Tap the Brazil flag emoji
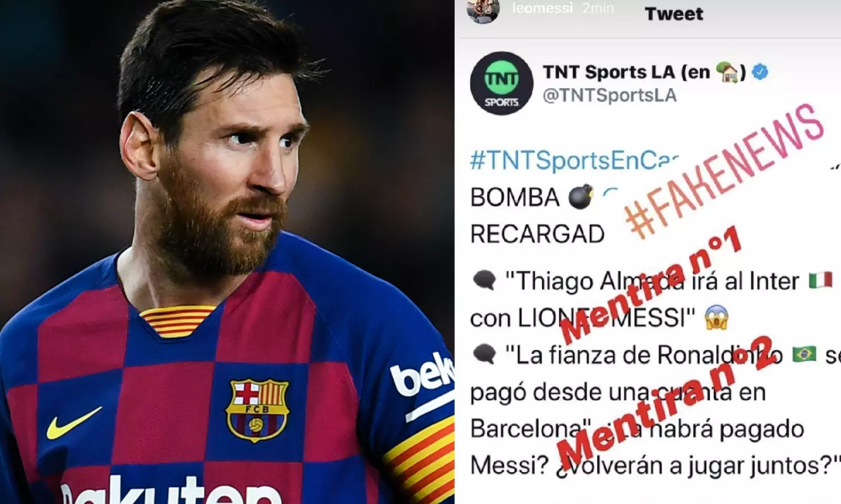 coord(804,354)
